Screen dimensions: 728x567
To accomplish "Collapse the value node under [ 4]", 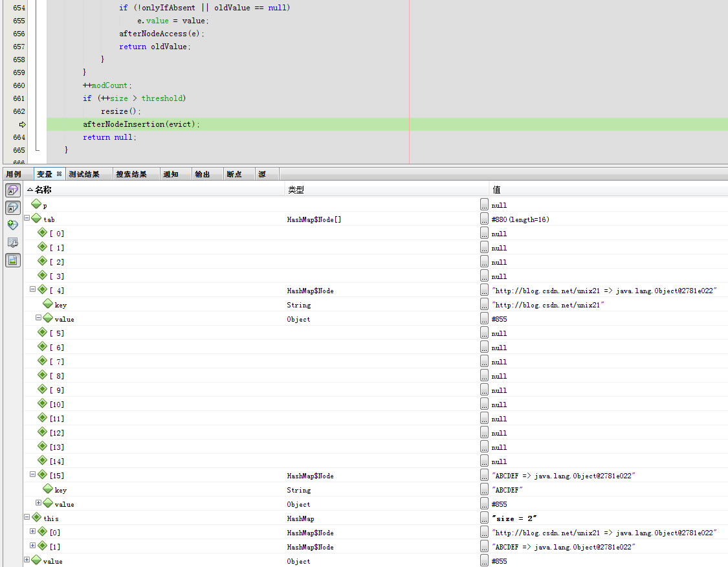I will click(x=39, y=317).
